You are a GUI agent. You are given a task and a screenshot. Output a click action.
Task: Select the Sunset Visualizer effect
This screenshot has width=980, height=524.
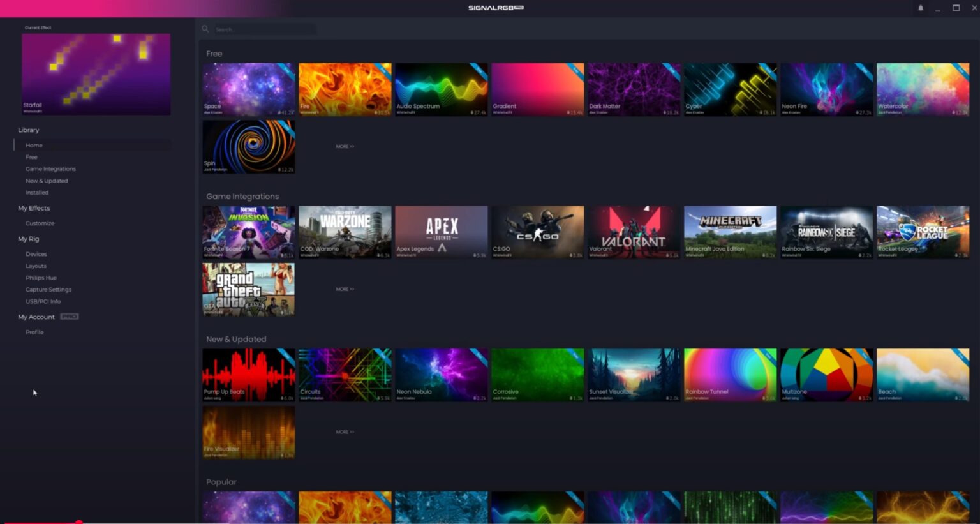click(x=634, y=375)
